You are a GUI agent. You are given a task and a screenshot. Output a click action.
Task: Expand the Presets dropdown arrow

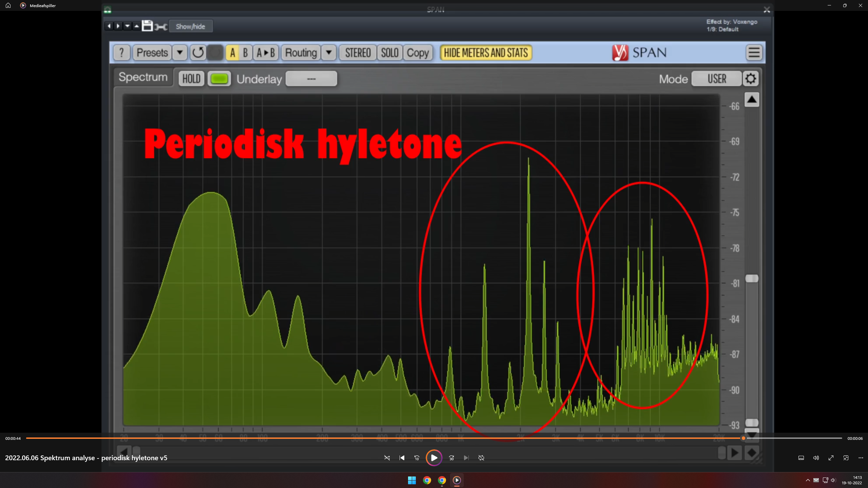click(180, 53)
